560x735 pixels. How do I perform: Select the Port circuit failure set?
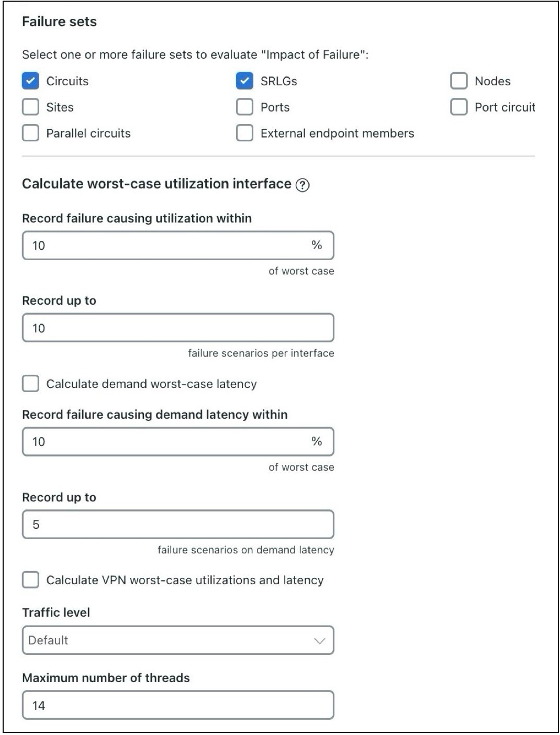[460, 107]
